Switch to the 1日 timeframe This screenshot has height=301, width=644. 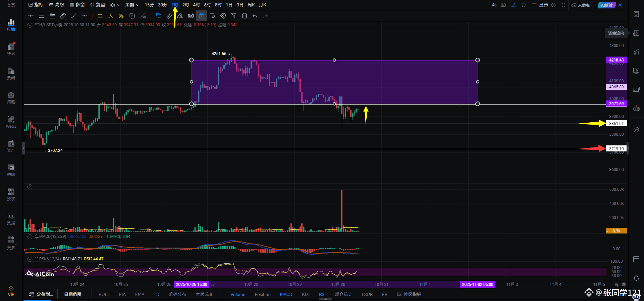tap(229, 5)
